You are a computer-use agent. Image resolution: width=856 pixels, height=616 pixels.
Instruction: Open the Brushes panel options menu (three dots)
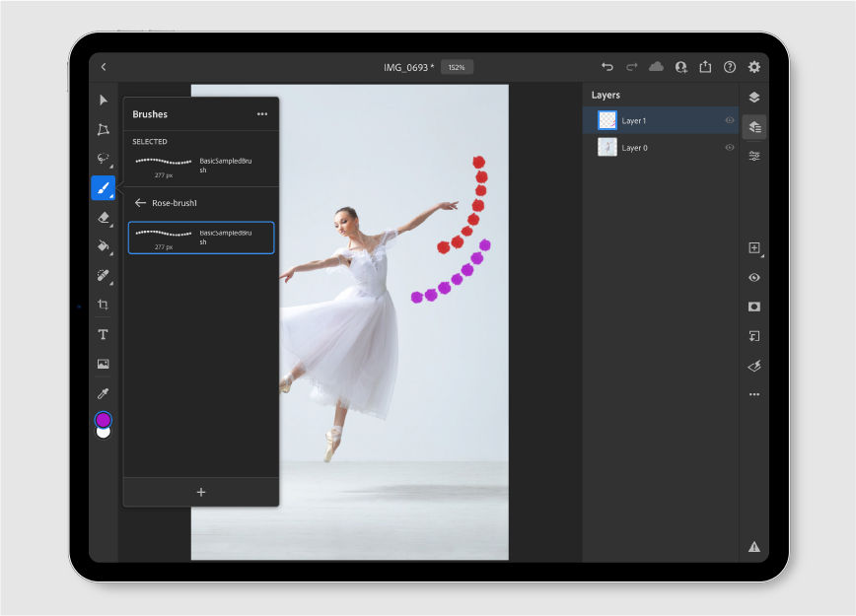262,113
